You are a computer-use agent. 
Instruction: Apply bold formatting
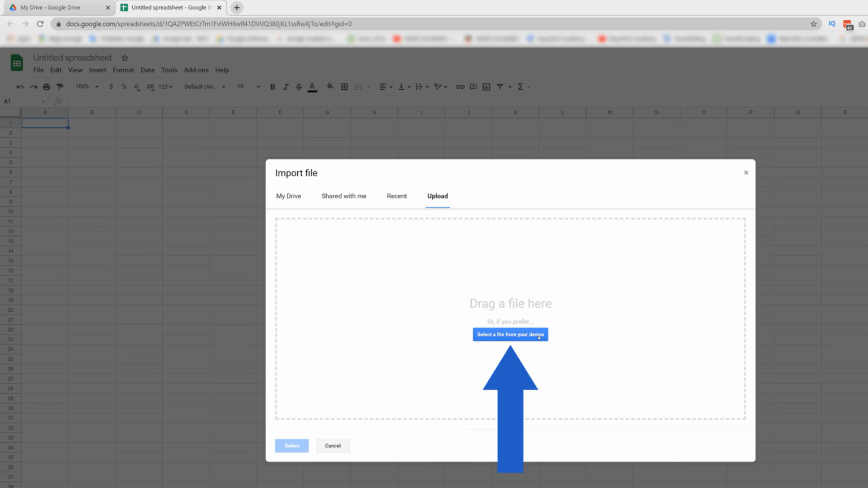tap(272, 86)
